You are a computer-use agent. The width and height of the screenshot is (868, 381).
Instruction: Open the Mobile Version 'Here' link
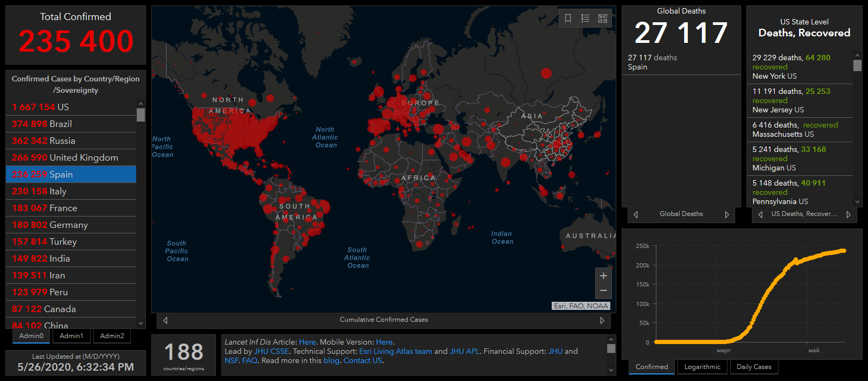point(384,342)
